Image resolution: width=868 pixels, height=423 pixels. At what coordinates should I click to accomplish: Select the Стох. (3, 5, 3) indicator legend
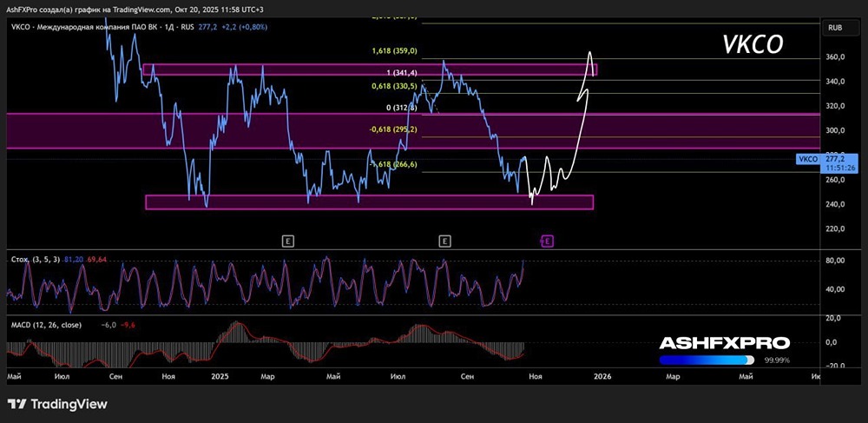pos(36,259)
